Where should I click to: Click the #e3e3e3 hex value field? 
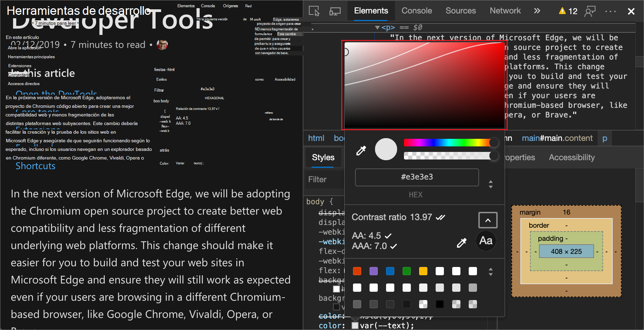coord(417,177)
